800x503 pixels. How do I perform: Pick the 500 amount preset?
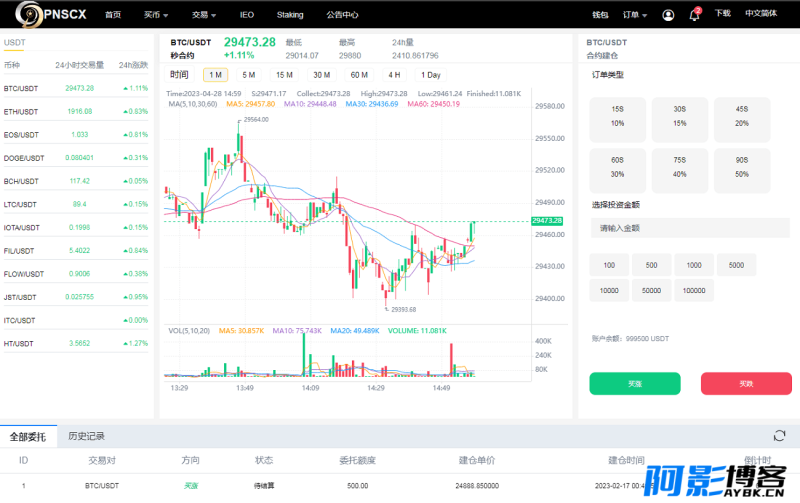pos(652,265)
